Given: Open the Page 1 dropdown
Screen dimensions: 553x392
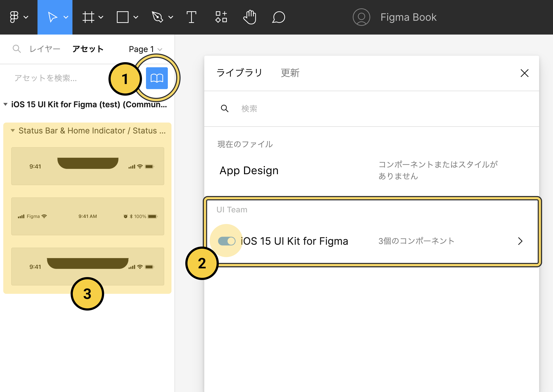Looking at the screenshot, I should 145,49.
